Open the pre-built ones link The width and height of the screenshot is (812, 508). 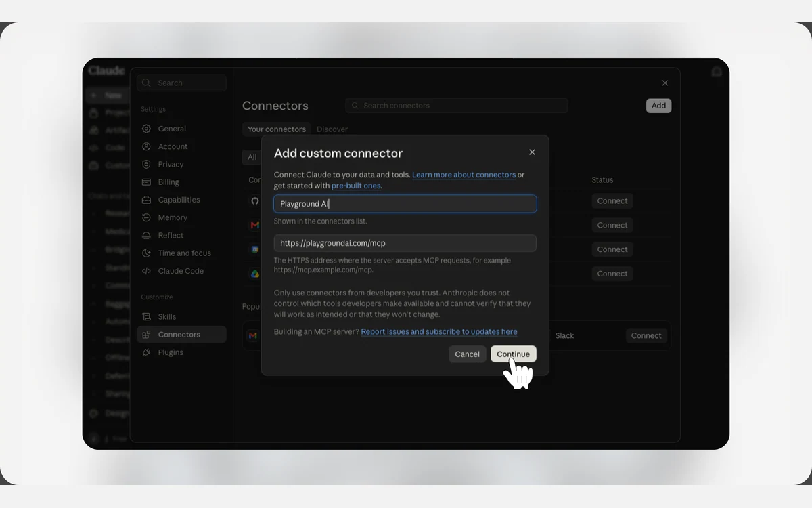point(356,186)
